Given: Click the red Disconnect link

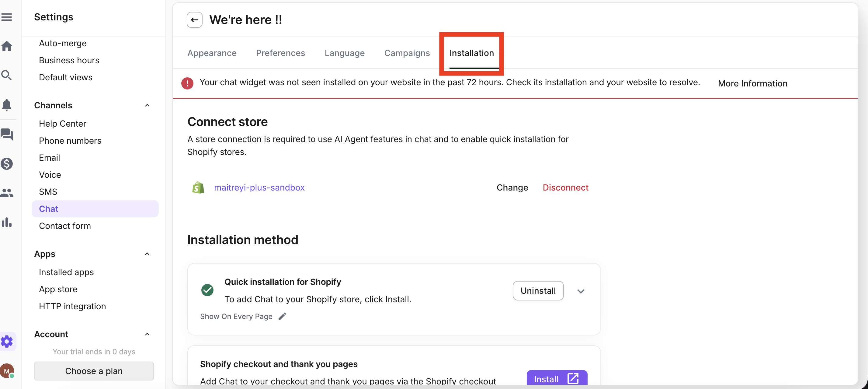Looking at the screenshot, I should [565, 187].
